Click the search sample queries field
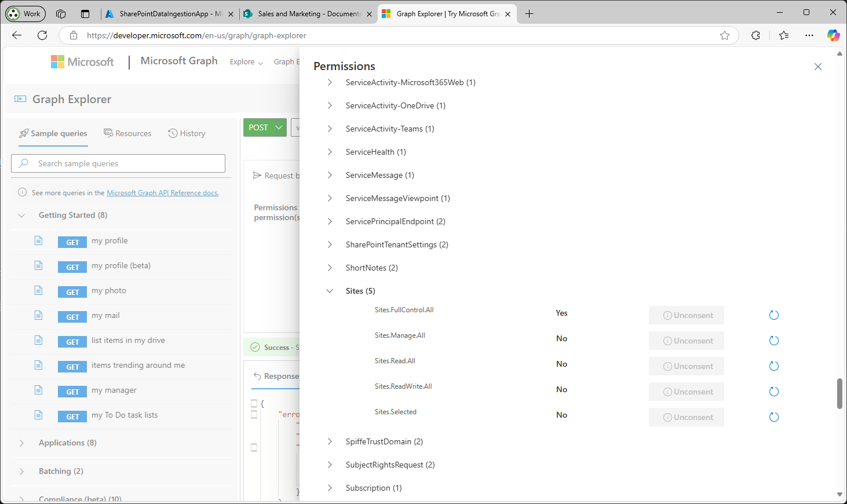 pyautogui.click(x=118, y=163)
